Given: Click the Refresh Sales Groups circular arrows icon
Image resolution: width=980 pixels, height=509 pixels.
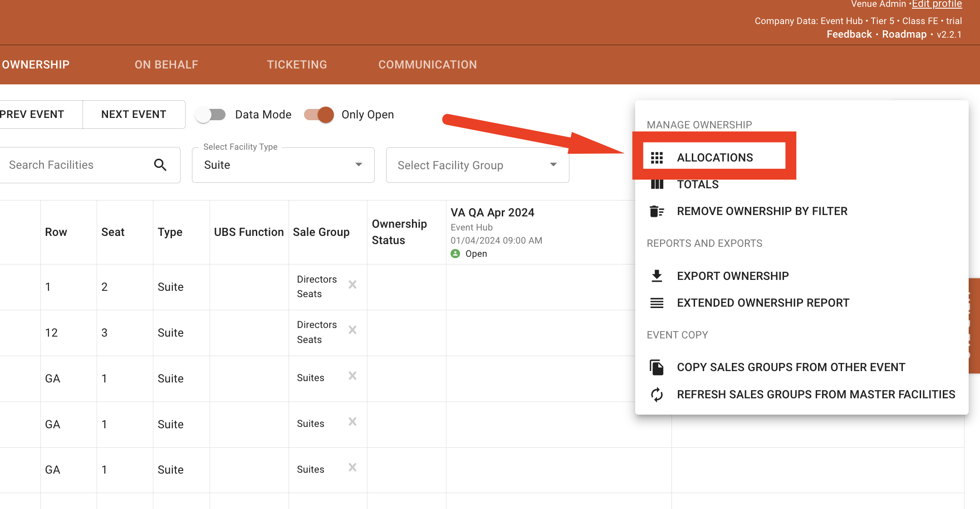Looking at the screenshot, I should (x=657, y=395).
